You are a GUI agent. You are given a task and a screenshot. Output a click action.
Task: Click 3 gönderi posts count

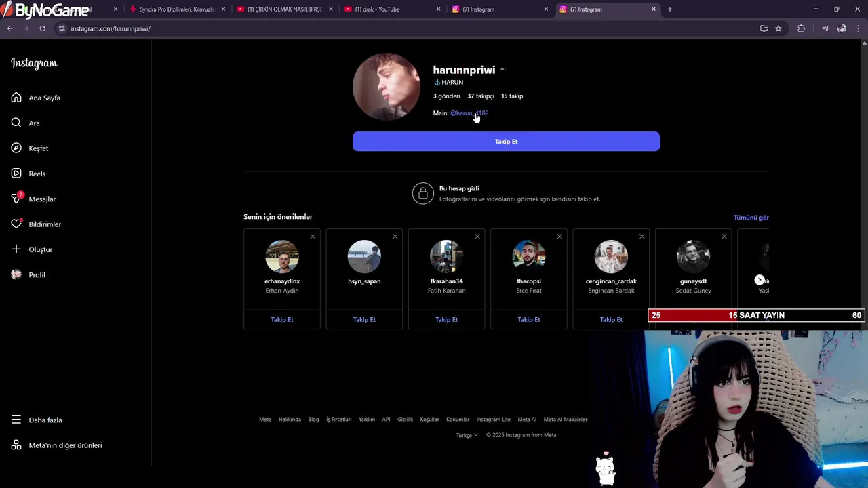point(446,96)
